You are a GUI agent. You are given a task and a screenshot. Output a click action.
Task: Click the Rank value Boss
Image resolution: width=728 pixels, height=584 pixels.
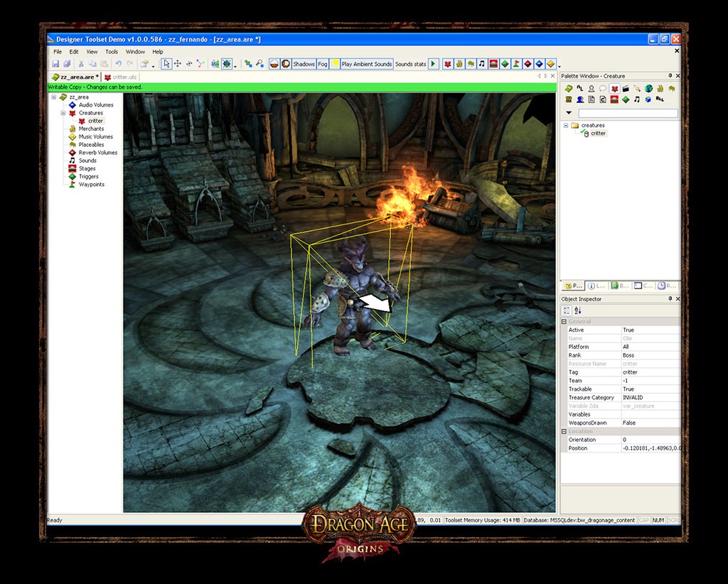[x=651, y=355]
